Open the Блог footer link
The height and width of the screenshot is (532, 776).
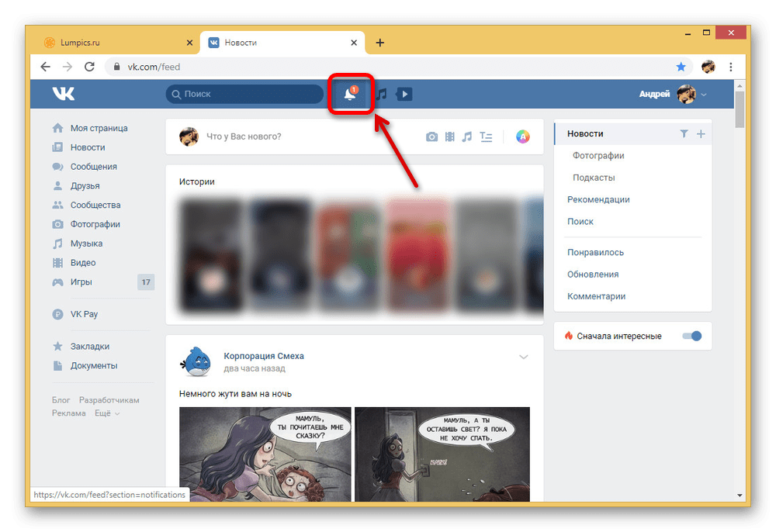(x=61, y=400)
